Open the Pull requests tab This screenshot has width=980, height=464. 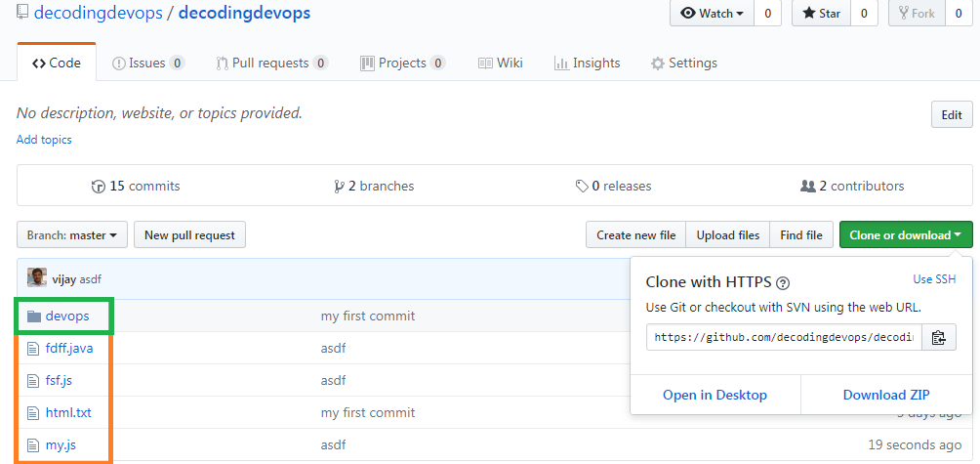coord(272,63)
